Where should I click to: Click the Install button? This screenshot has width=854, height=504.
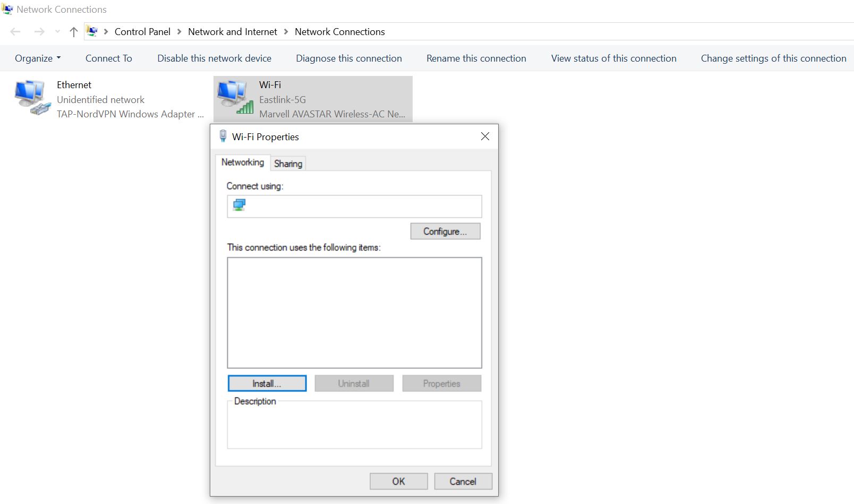pyautogui.click(x=267, y=383)
